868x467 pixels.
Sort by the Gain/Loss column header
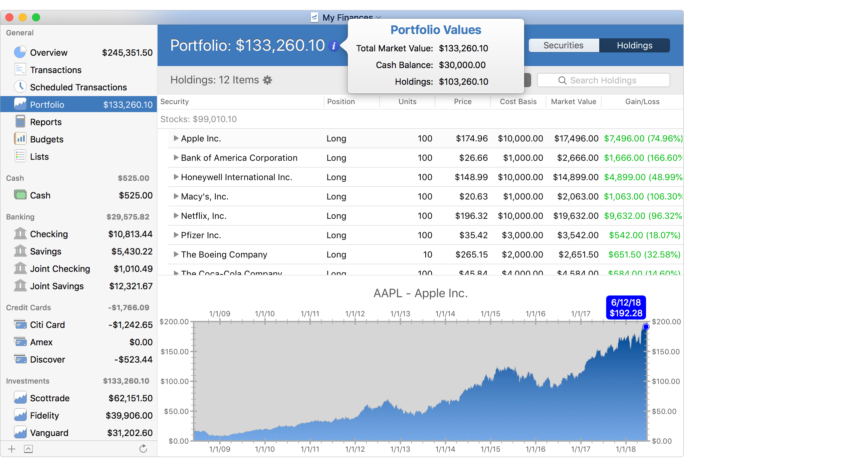pyautogui.click(x=642, y=101)
